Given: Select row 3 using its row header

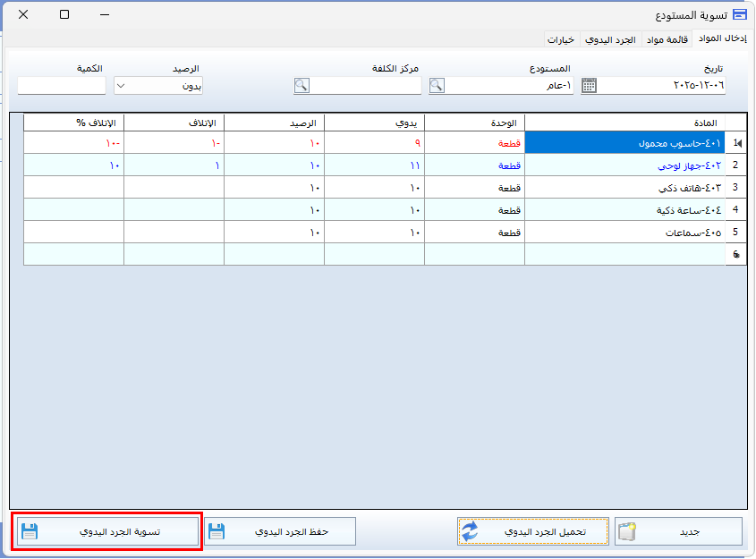Looking at the screenshot, I should coord(735,188).
